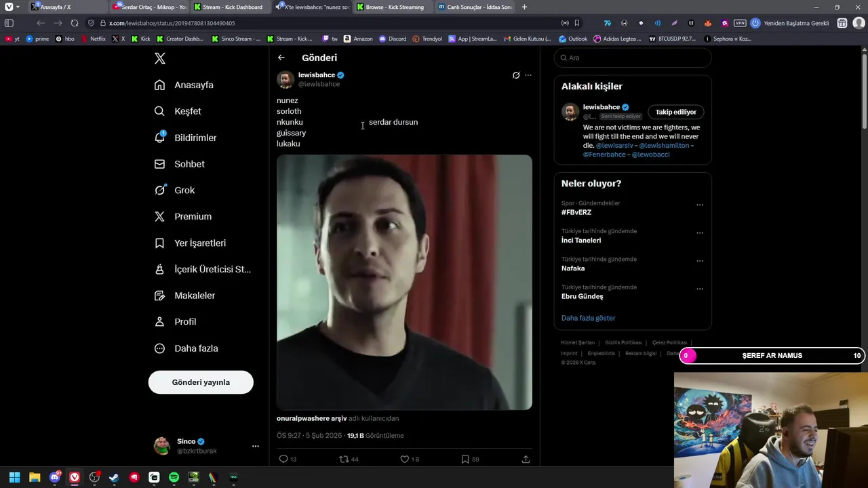The width and height of the screenshot is (868, 488).
Task: Open Sinco account switcher three-dots menu
Action: pyautogui.click(x=256, y=446)
